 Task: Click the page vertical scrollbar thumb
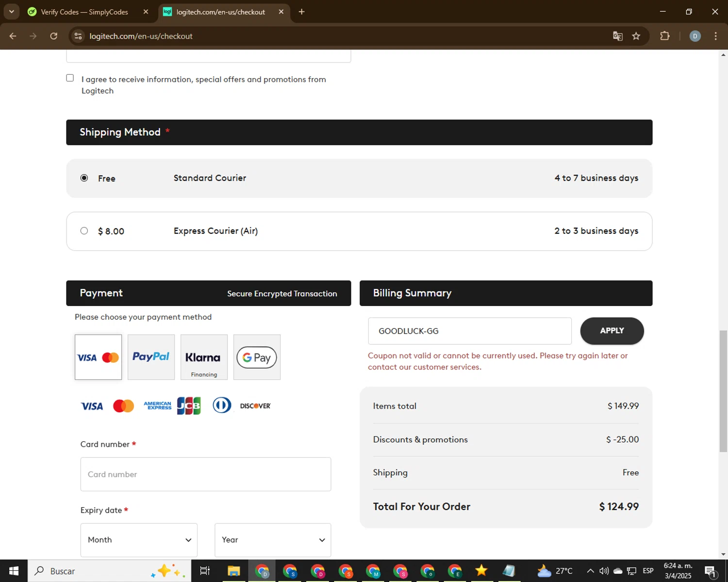tap(723, 391)
